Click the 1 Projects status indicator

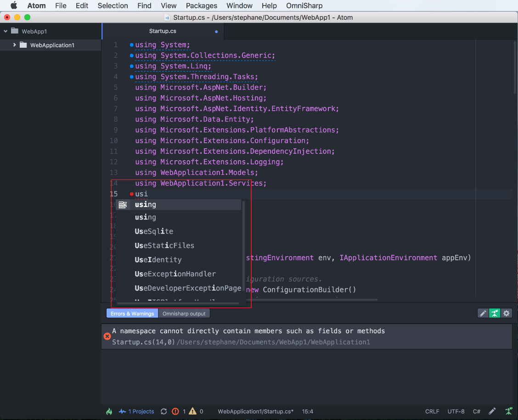(136, 411)
